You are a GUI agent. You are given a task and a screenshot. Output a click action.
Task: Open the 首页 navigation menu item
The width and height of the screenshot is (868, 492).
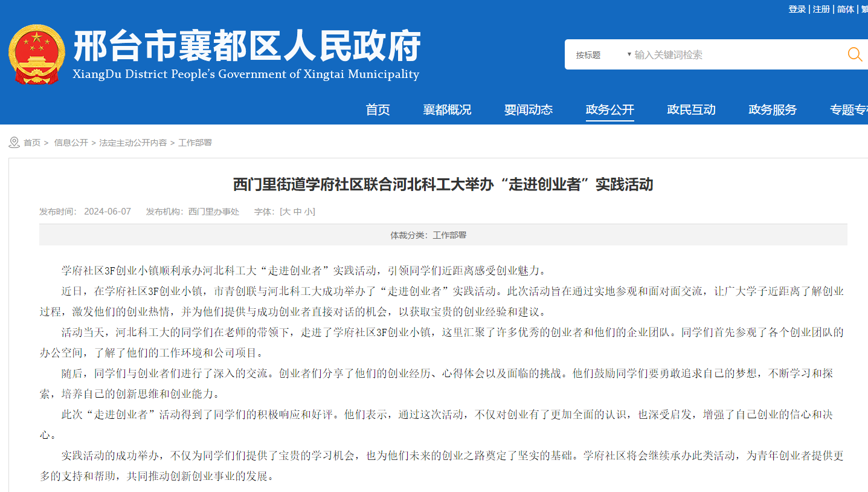pos(378,110)
